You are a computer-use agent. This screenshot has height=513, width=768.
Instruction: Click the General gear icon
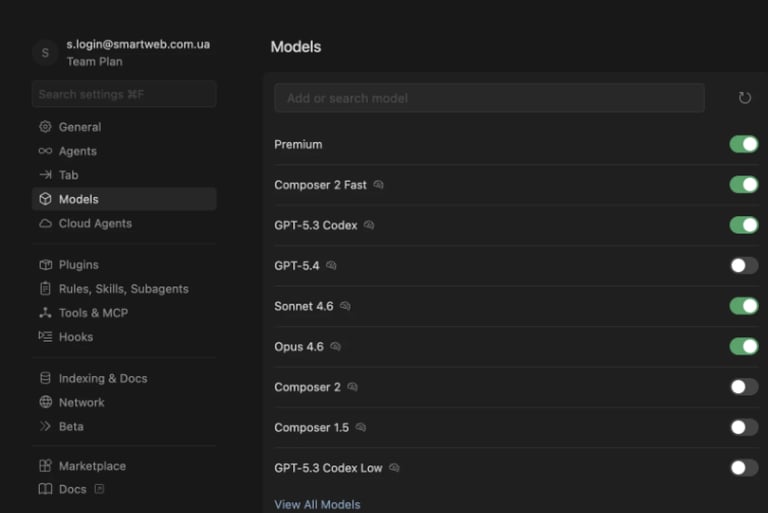[x=45, y=127]
